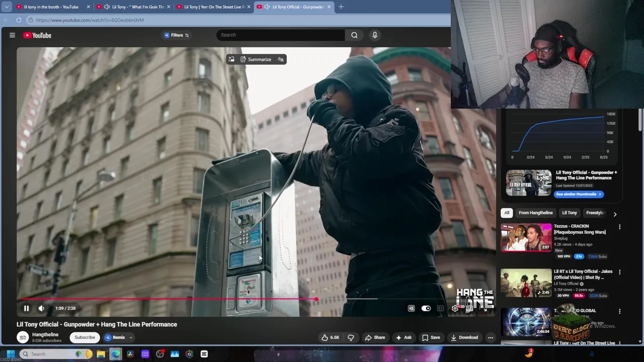Click the IQ icon in player controls

coord(411,308)
